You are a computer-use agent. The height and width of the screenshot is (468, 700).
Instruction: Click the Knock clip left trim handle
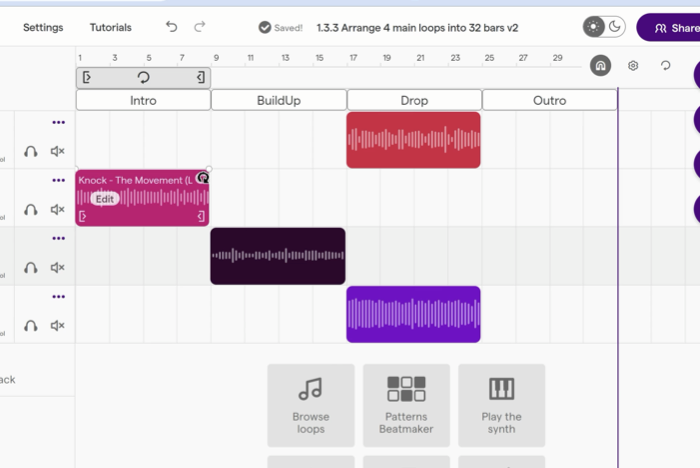pos(83,217)
